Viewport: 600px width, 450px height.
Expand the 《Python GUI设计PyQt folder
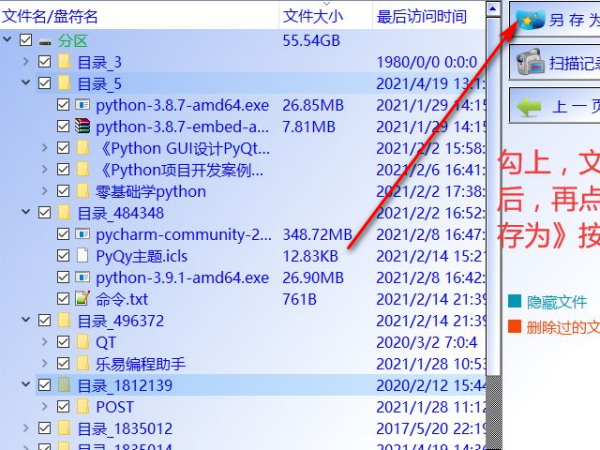44,148
